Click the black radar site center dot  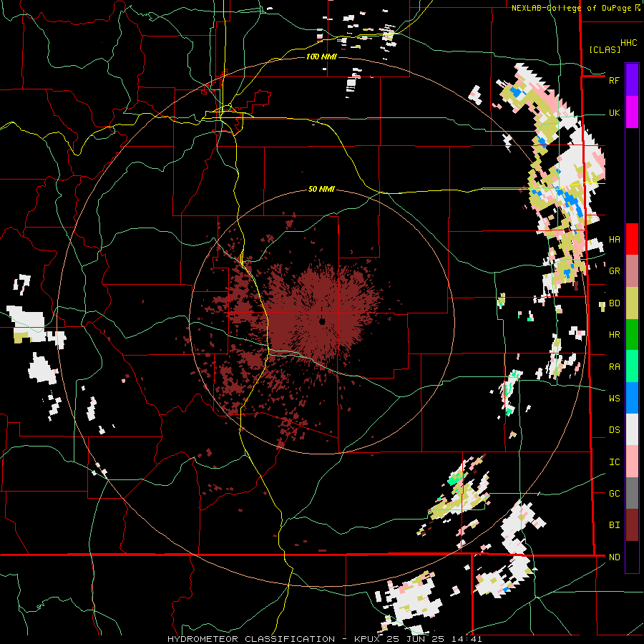pos(323,321)
